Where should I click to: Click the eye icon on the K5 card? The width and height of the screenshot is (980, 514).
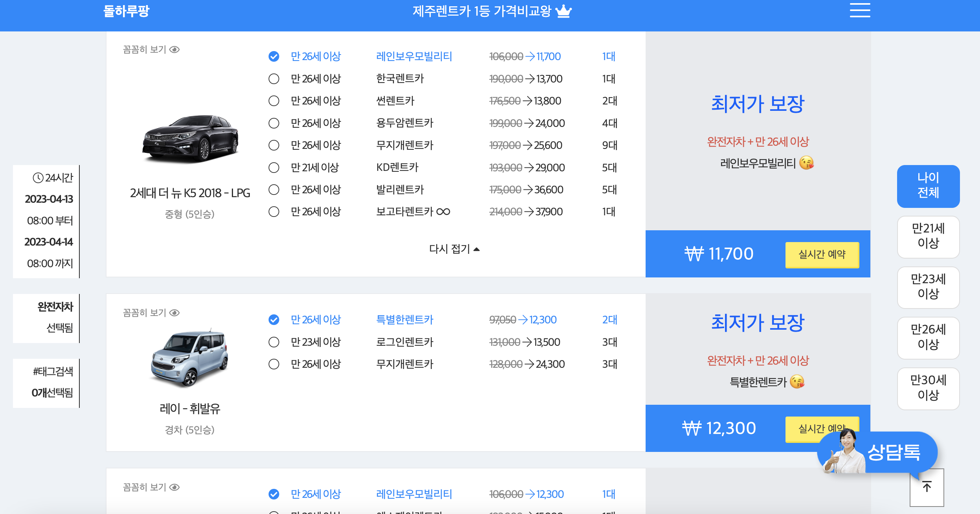175,50
